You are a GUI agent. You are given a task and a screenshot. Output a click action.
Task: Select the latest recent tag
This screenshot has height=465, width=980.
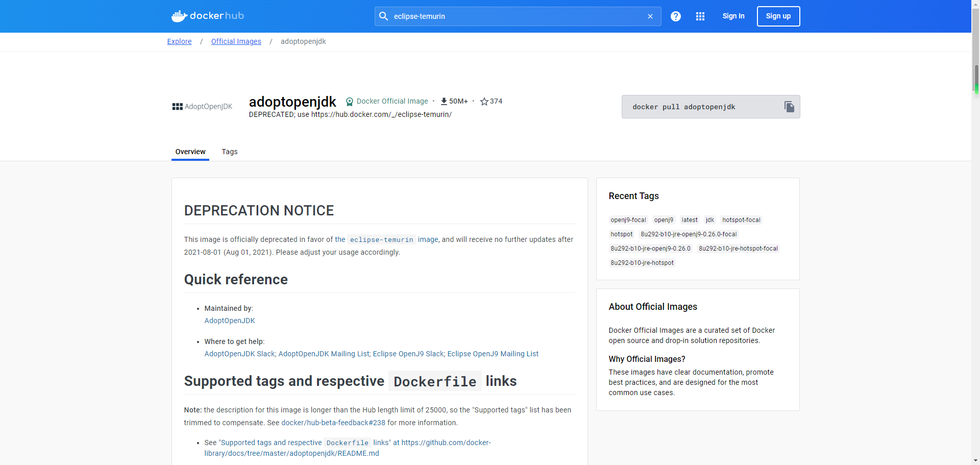click(x=690, y=220)
